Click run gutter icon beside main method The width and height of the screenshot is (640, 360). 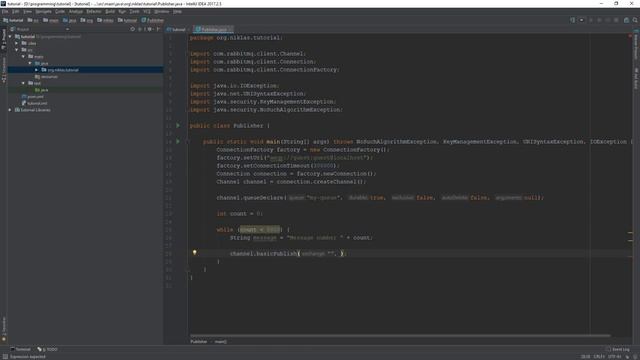[x=178, y=142]
